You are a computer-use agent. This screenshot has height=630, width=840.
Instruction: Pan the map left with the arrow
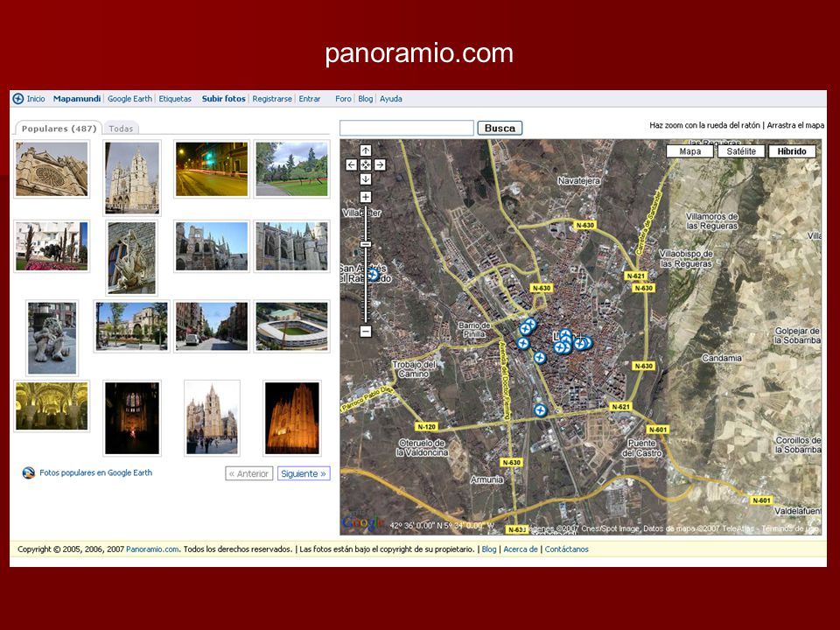pos(351,165)
